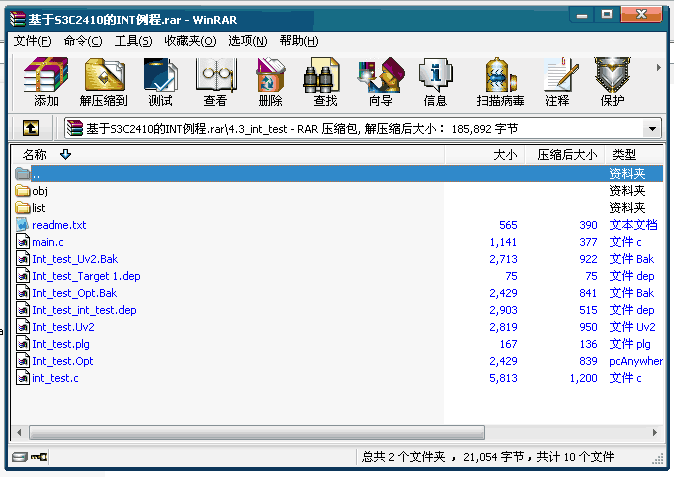This screenshot has height=477, width=674.
Task: Show archive Info (信息) icon
Action: pyautogui.click(x=435, y=82)
